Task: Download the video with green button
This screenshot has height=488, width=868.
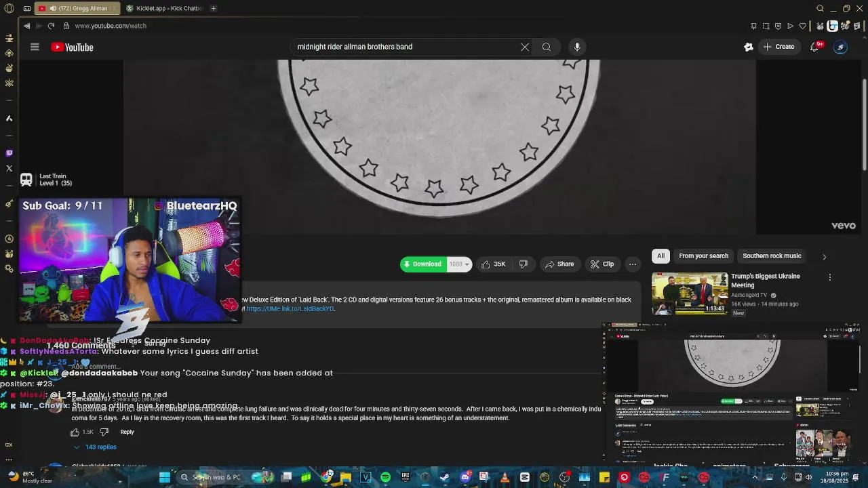Action: tap(422, 264)
